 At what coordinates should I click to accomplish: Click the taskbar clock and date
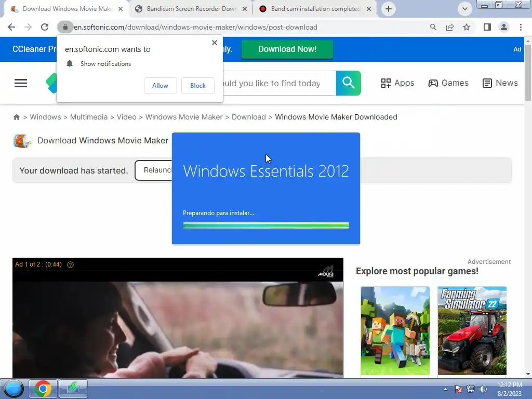tap(509, 389)
